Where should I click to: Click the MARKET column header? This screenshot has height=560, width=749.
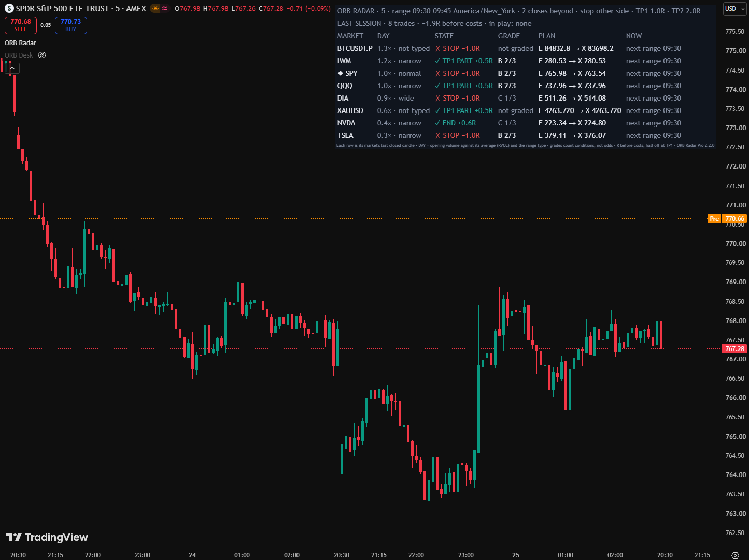(350, 36)
